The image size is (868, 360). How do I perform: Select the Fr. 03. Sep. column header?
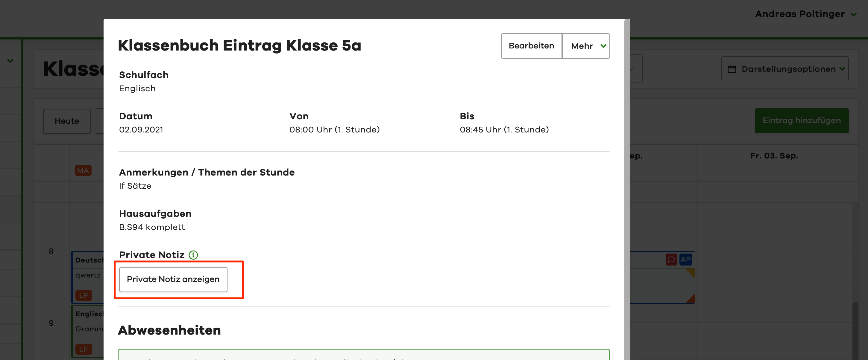pos(774,156)
